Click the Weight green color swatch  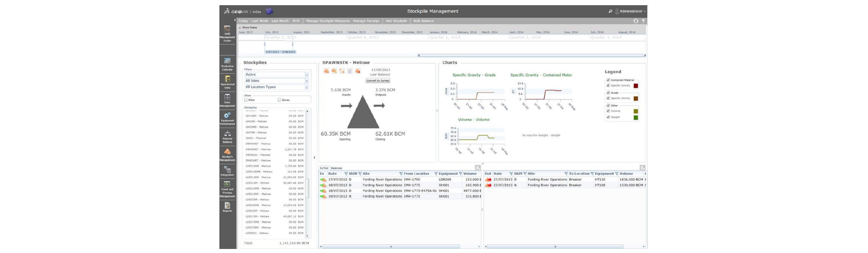click(636, 118)
